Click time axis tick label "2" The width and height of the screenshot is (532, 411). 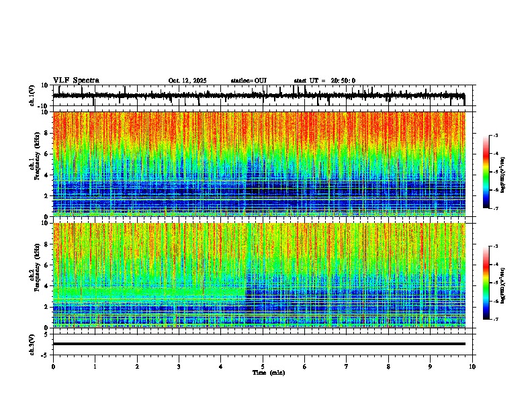(137, 367)
